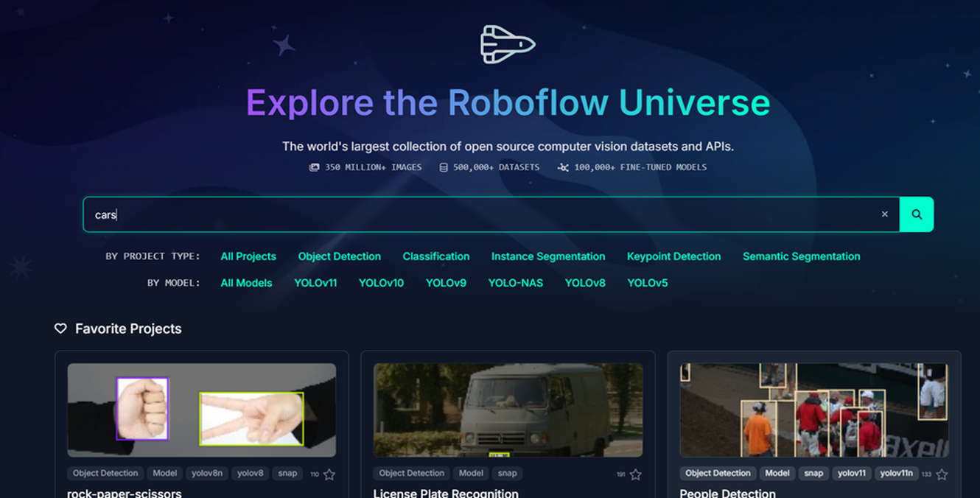Click the Model tag on People Detection card

coord(777,474)
